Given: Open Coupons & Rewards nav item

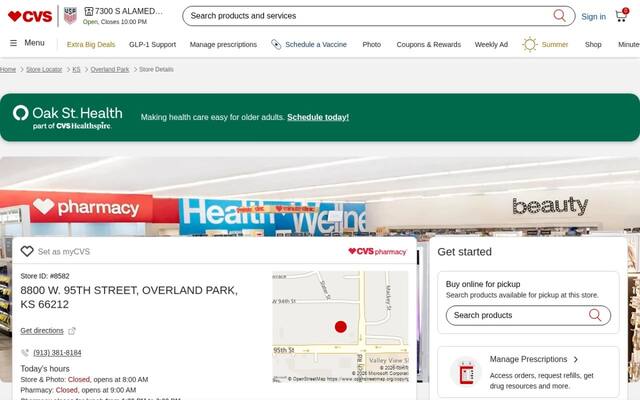Looking at the screenshot, I should point(429,44).
